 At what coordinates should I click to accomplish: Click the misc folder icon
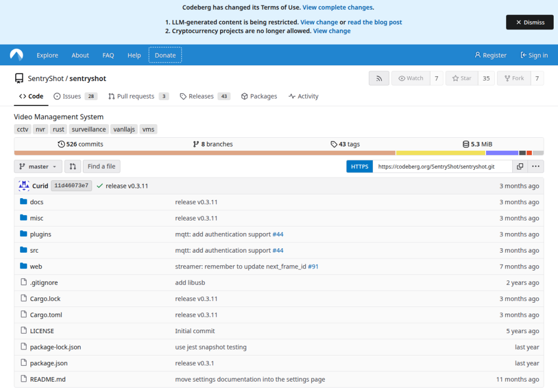[x=23, y=218]
